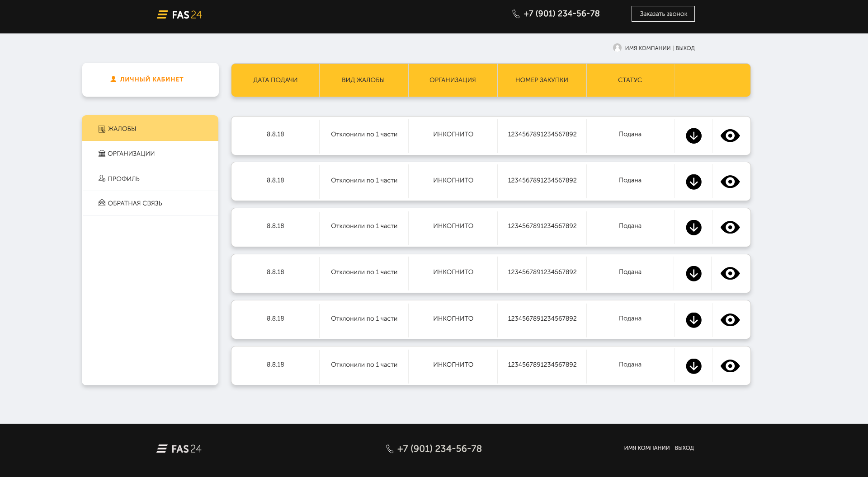Download the complaint in the fifth row
The width and height of the screenshot is (868, 477).
coord(693,320)
